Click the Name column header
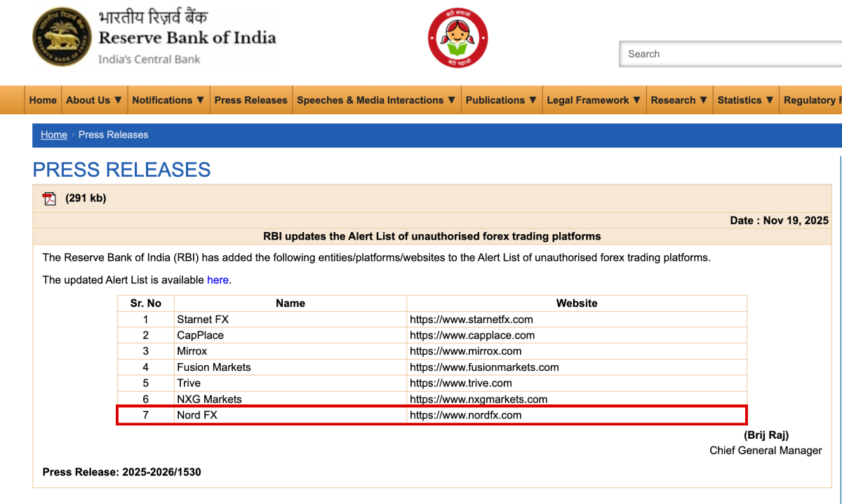 click(290, 304)
